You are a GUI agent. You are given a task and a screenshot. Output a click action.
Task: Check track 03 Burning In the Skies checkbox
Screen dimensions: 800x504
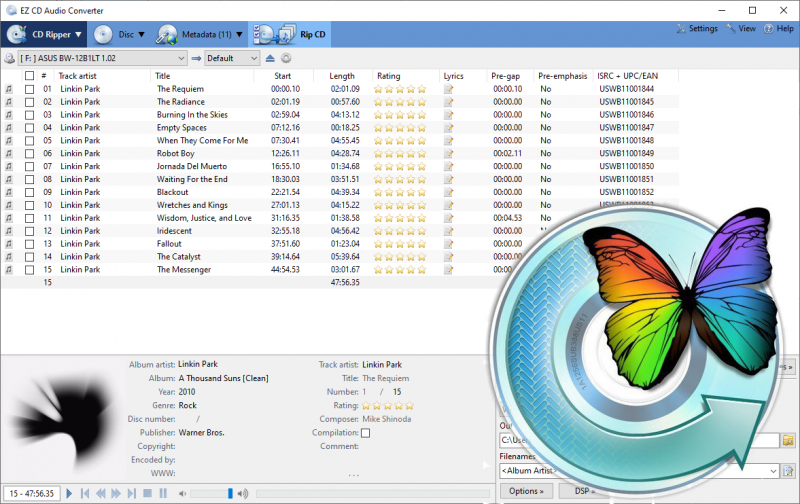pyautogui.click(x=30, y=115)
